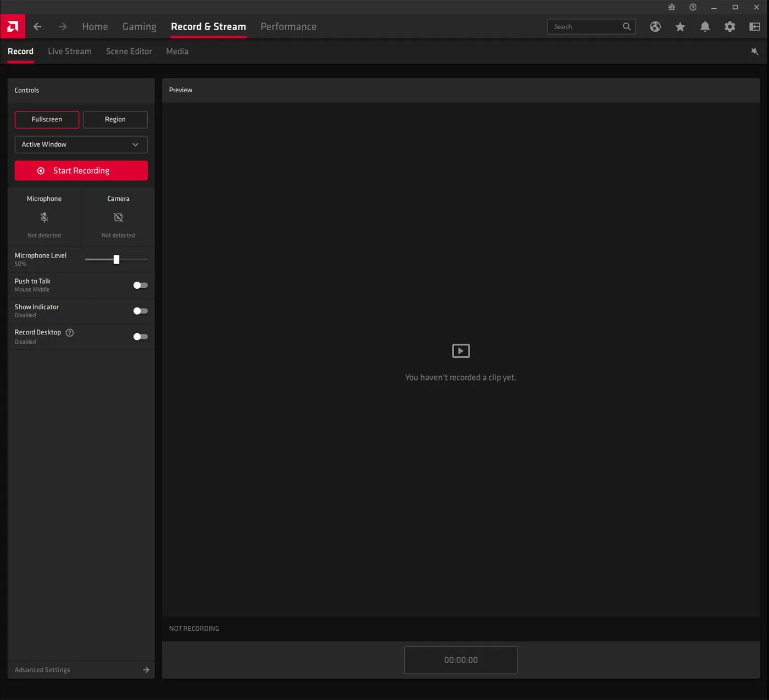Click the NOT RECORDING status text

(x=194, y=629)
